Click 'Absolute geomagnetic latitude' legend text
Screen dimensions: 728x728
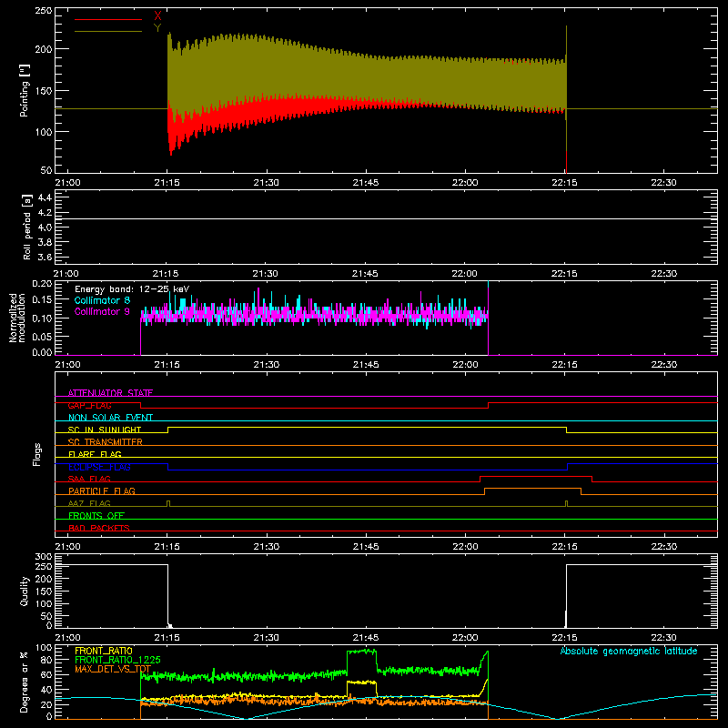pos(629,651)
